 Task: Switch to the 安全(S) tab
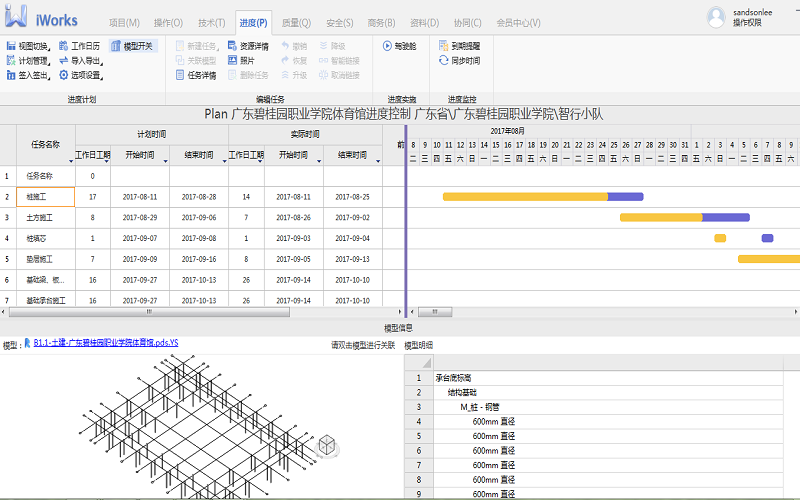[339, 22]
